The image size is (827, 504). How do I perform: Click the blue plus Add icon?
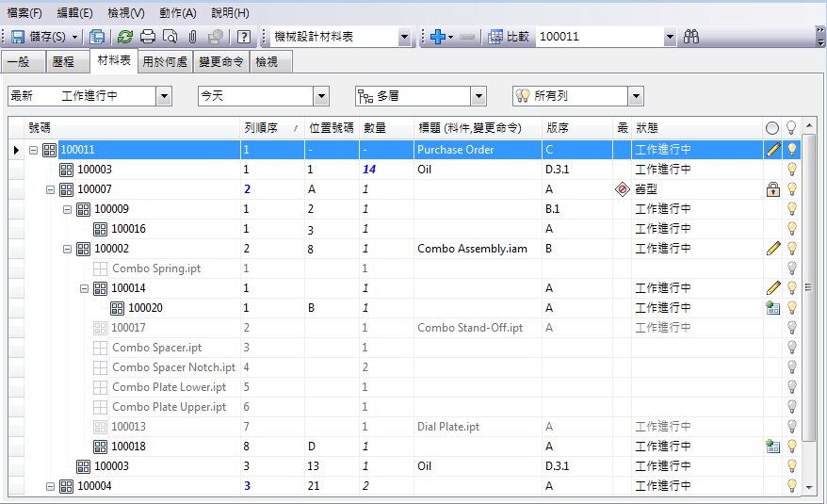coord(438,37)
